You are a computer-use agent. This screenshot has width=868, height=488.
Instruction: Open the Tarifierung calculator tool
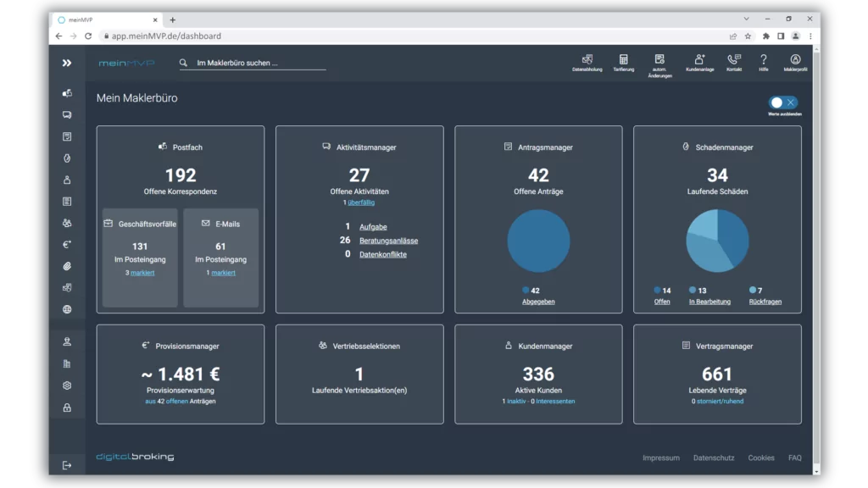(624, 63)
